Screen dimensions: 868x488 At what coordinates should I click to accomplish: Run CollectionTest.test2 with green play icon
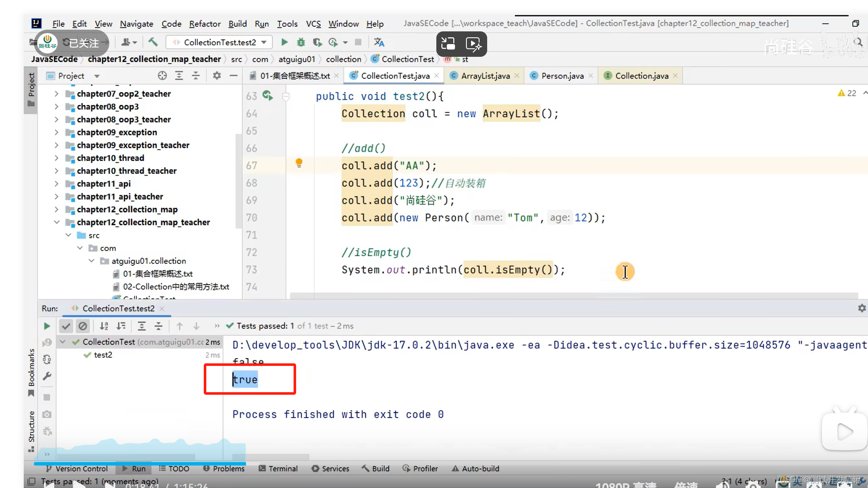284,42
